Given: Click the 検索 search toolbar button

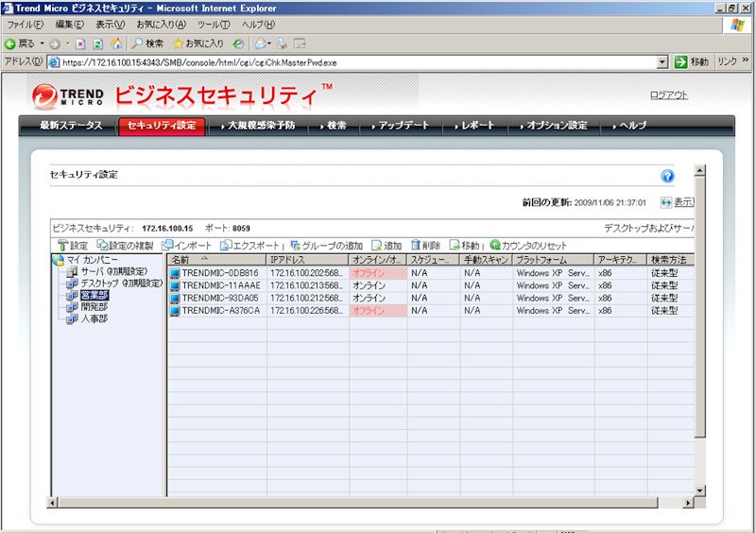Looking at the screenshot, I should point(148,43).
